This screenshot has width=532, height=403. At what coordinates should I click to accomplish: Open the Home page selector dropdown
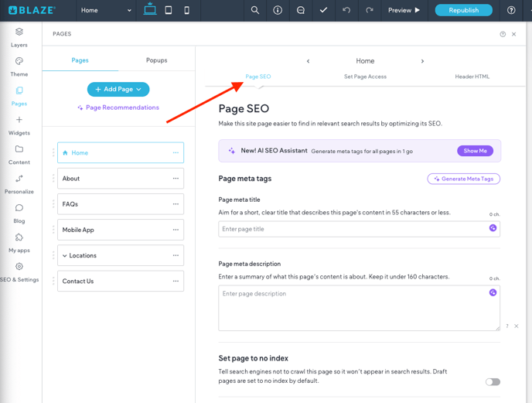[x=106, y=11]
